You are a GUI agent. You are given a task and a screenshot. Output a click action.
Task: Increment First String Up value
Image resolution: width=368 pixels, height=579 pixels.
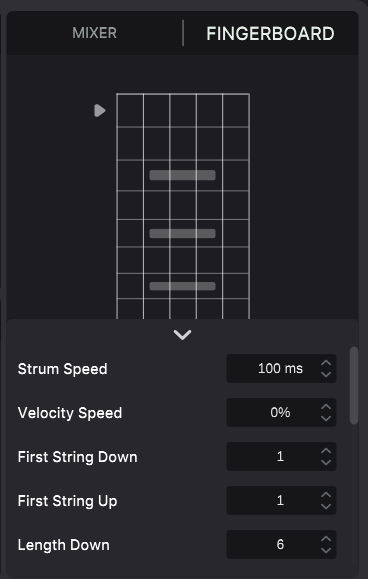(326, 495)
